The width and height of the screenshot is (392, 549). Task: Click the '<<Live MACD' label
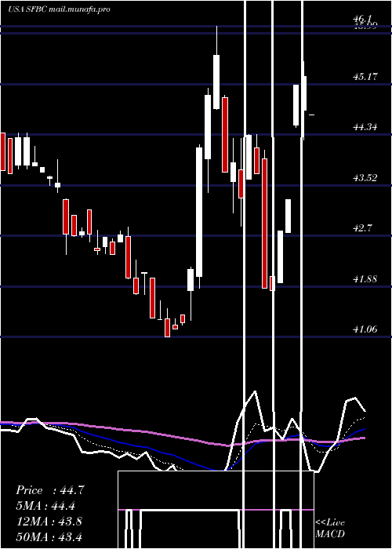[330, 528]
